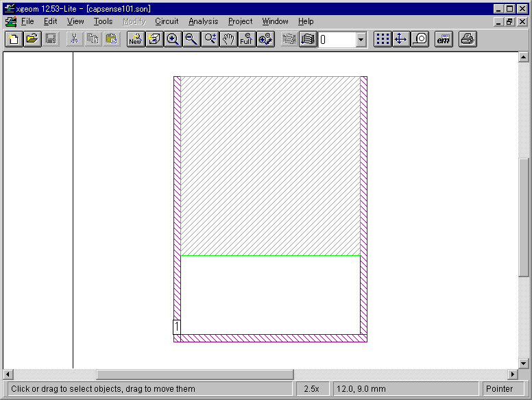Click the horizontal scrollbar right arrow
532x400 pixels.
[x=513, y=374]
